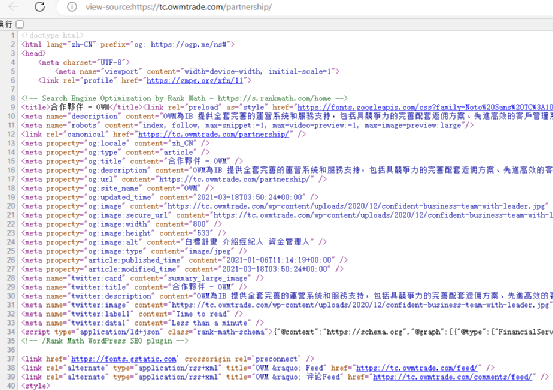Click line number 40
Image resolution: width=553 pixels, height=390 pixels.
pyautogui.click(x=11, y=386)
